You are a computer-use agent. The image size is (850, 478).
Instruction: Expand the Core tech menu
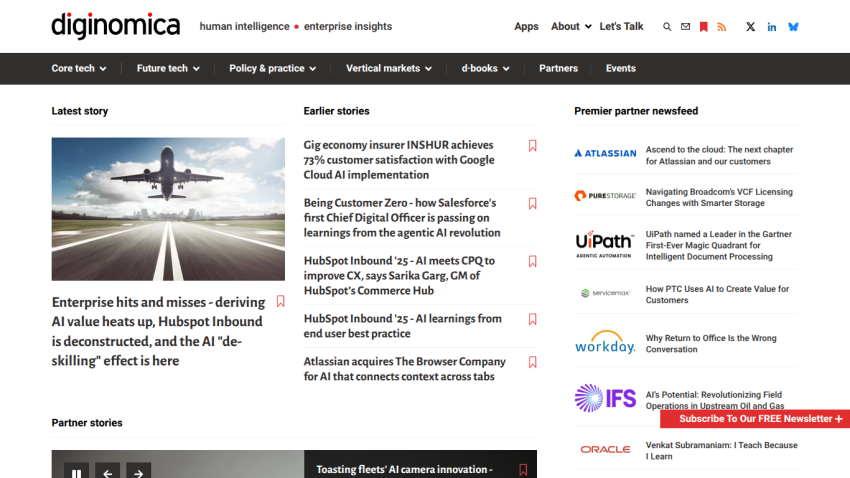pos(79,68)
